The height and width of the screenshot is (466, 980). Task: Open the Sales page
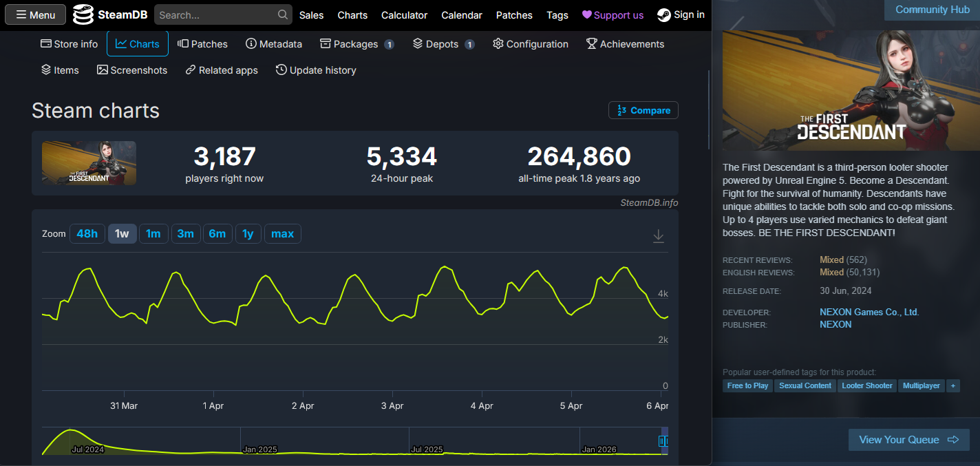[x=311, y=15]
